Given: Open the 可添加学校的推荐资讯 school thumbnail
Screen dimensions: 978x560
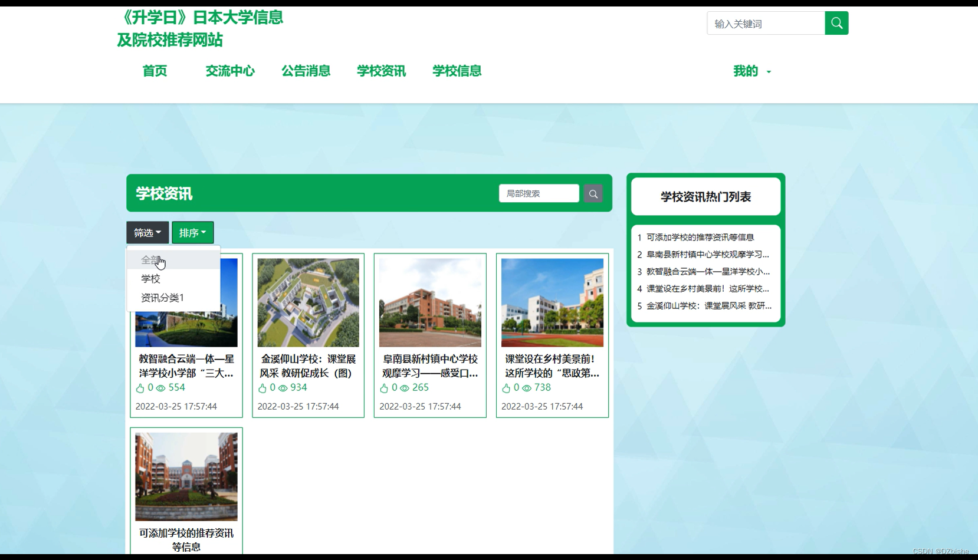Looking at the screenshot, I should click(186, 476).
